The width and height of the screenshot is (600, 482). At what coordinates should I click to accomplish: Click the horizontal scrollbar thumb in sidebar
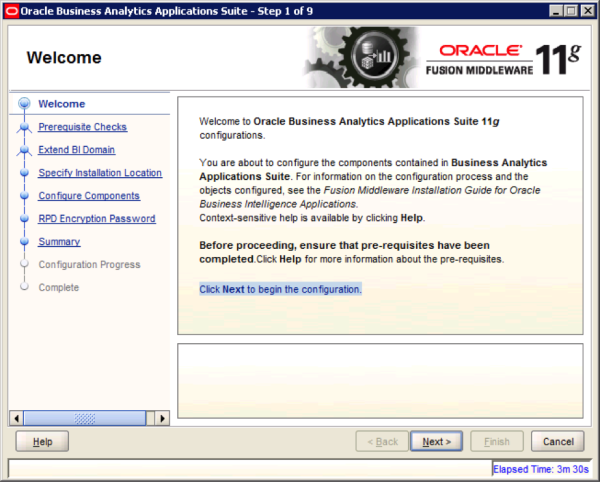pyautogui.click(x=84, y=417)
